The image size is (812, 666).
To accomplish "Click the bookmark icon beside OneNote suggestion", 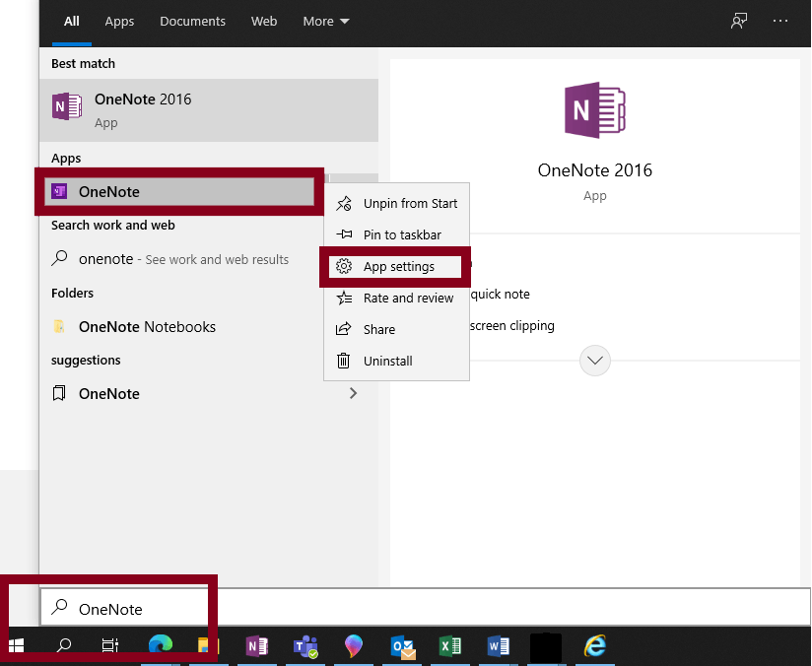I will [x=59, y=393].
